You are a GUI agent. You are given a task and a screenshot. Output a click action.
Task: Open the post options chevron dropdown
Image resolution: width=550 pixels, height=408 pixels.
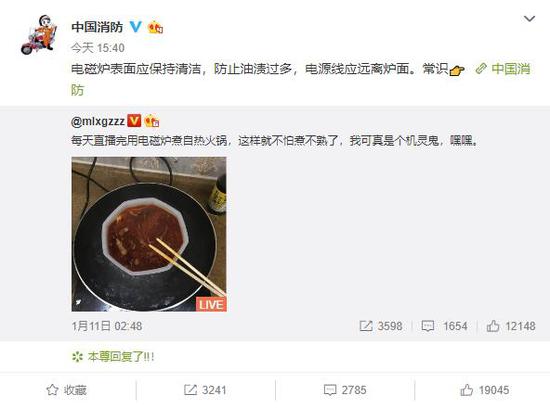point(529,19)
